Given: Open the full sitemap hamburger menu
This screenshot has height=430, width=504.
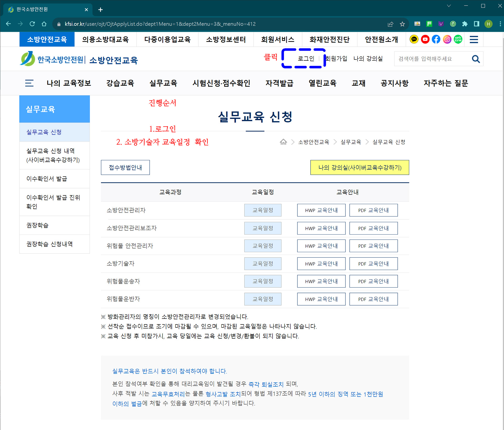Looking at the screenshot, I should (x=474, y=39).
